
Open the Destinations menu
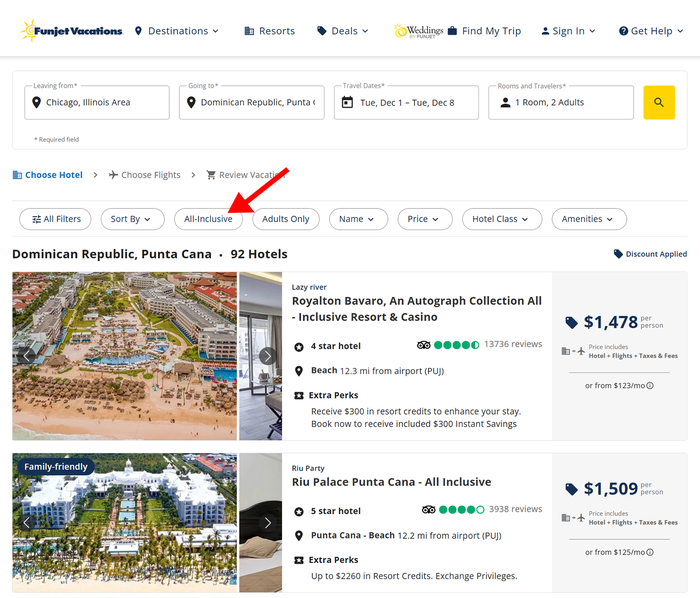tap(177, 31)
